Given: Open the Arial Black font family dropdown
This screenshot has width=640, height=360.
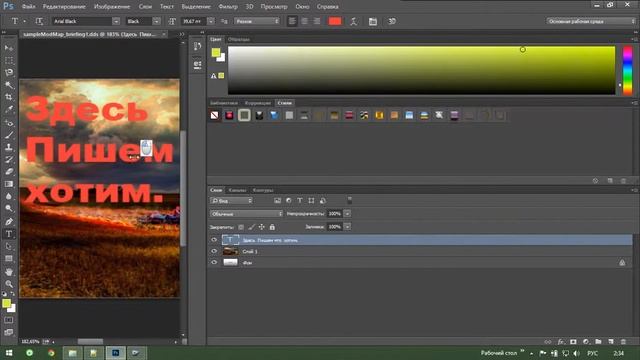Looking at the screenshot, I should (x=116, y=21).
